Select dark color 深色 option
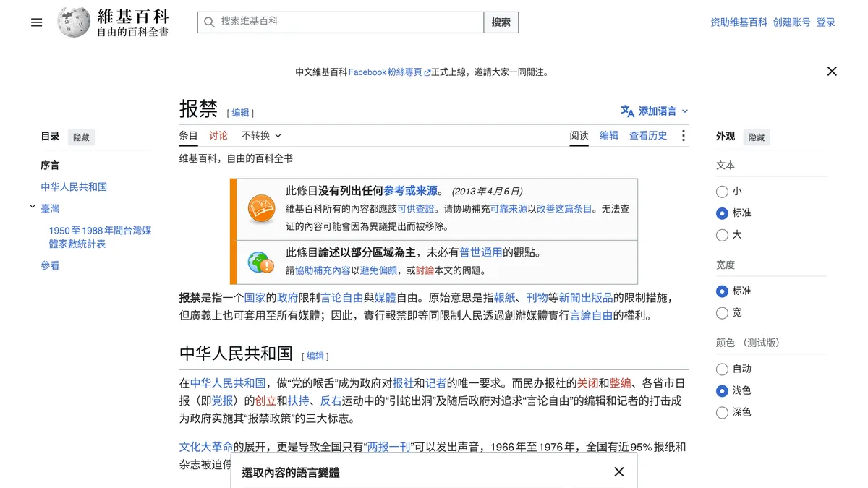 coord(722,413)
